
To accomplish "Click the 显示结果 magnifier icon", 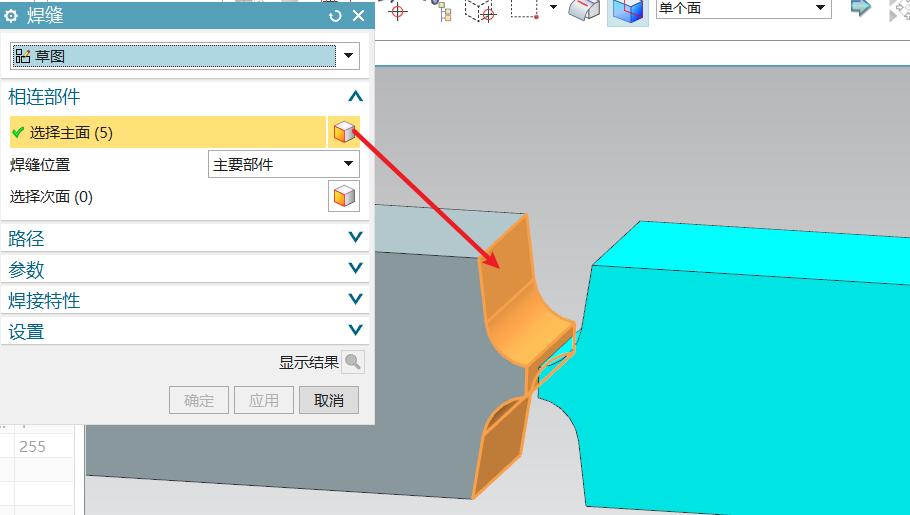I will tap(353, 362).
